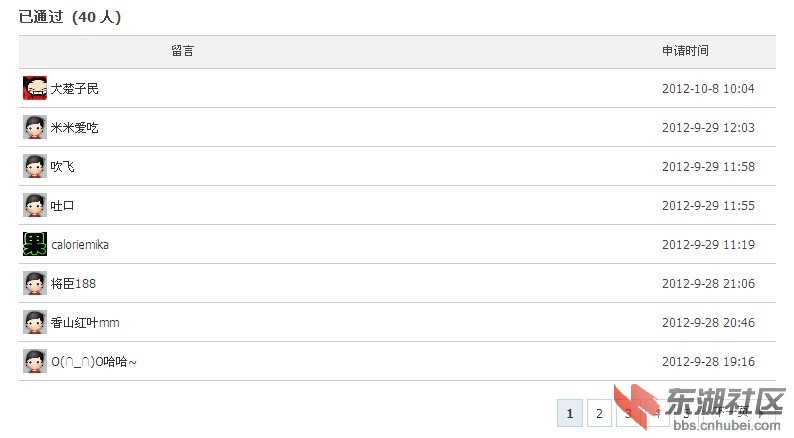This screenshot has height=438, width=794.
Task: Click the avatar beside 将臣188
Action: [35, 283]
